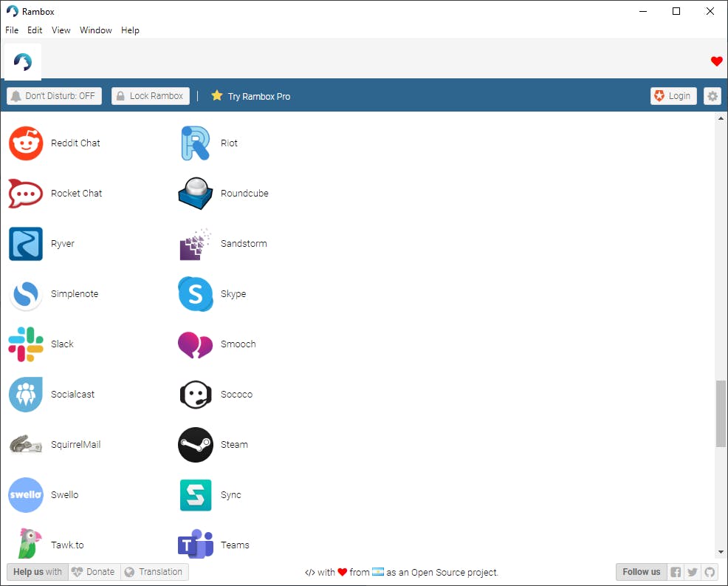Add the Reddit Chat service icon
728x586 pixels.
coord(26,143)
